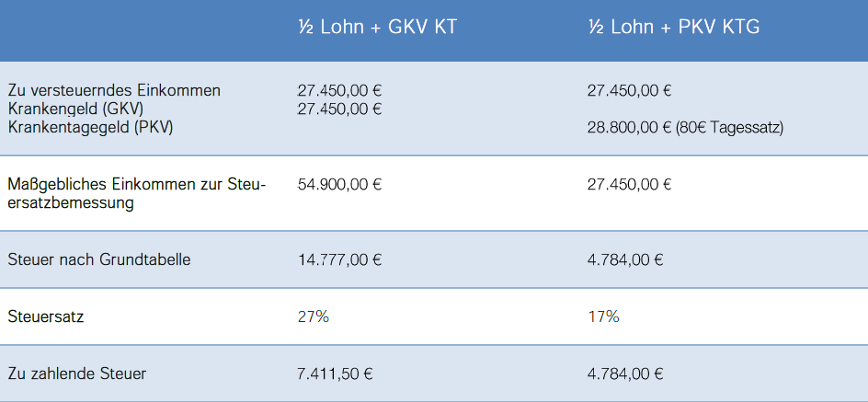Select the "Steuersatz" row label

tap(46, 317)
